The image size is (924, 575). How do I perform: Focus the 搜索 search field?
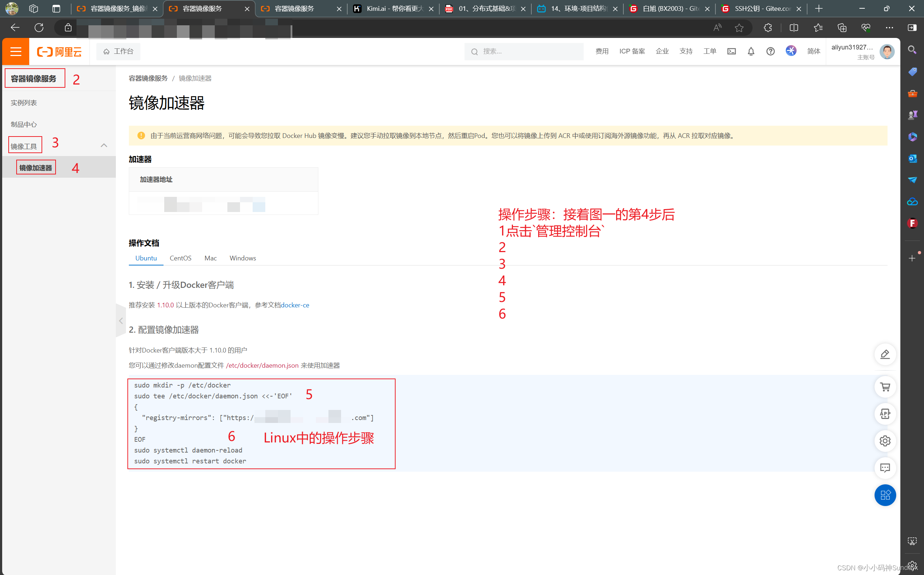pyautogui.click(x=524, y=51)
